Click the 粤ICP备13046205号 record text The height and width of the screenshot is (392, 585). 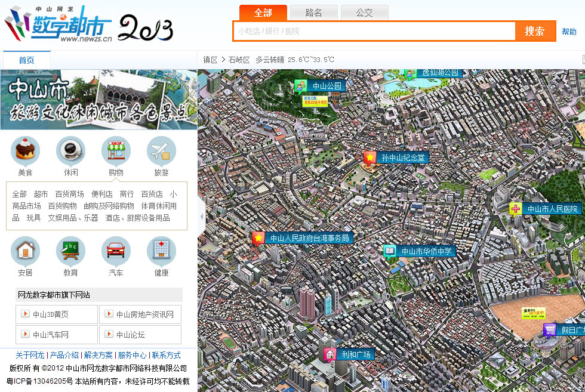(x=39, y=381)
